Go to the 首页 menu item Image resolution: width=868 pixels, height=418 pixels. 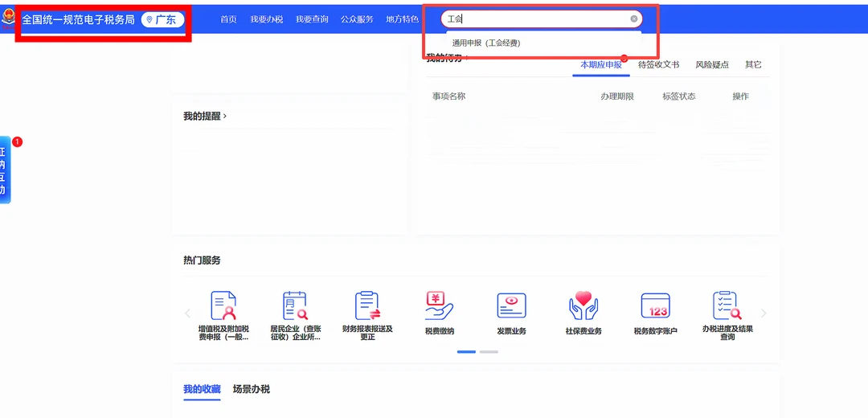click(x=228, y=19)
